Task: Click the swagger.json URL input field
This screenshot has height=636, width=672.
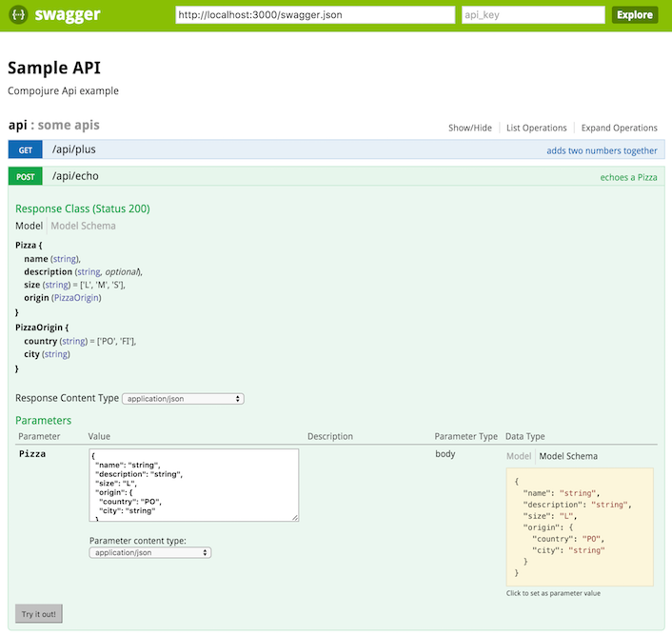Action: coord(315,14)
